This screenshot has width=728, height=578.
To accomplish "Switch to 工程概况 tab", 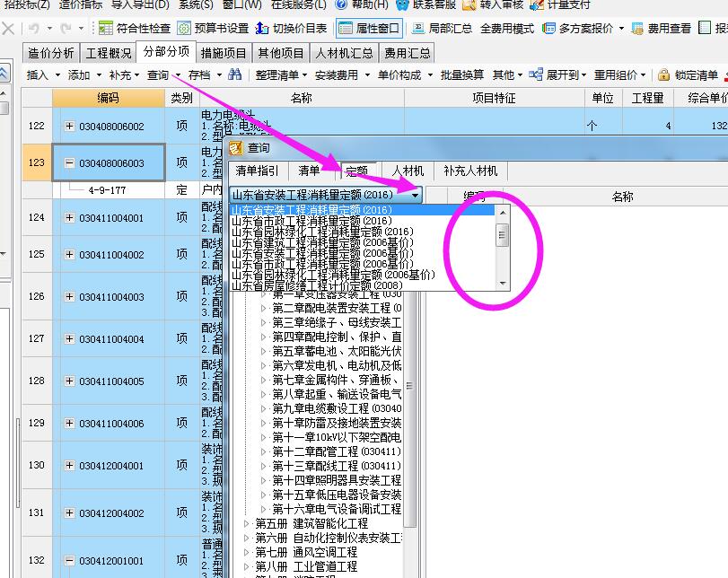I will point(109,53).
